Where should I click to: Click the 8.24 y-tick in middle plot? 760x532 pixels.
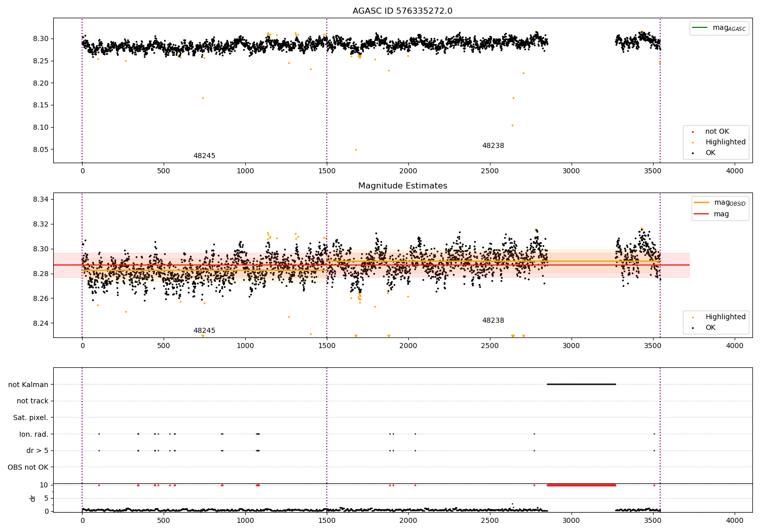41,323
